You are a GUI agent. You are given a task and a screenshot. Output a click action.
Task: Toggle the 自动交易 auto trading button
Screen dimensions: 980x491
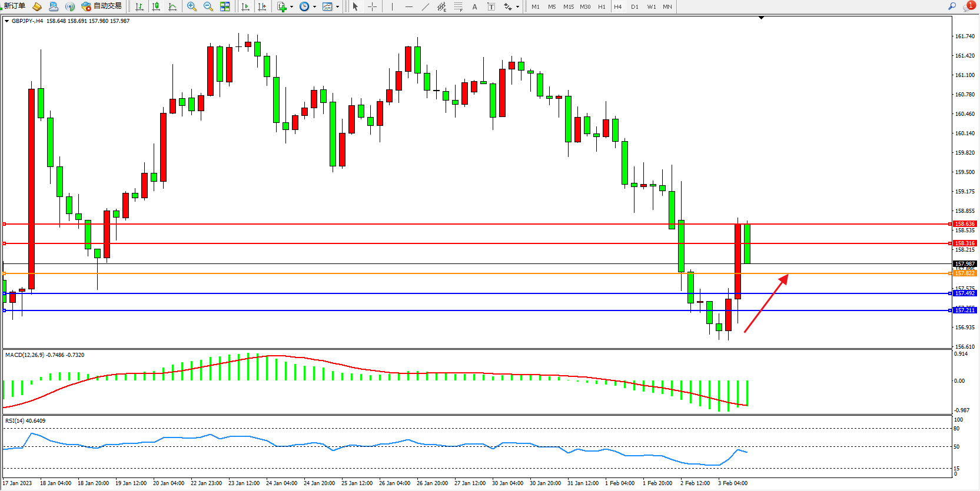click(102, 6)
